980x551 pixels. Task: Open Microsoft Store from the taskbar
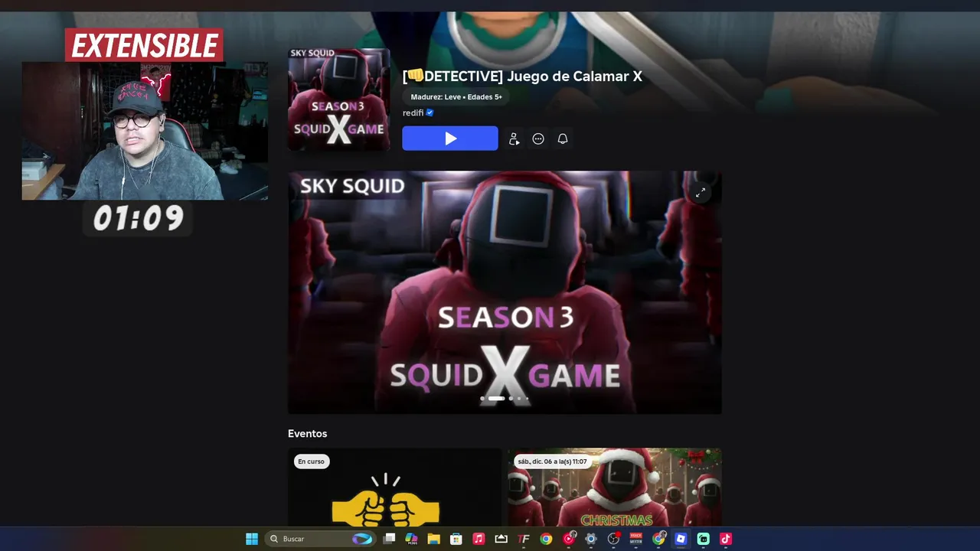[456, 539]
